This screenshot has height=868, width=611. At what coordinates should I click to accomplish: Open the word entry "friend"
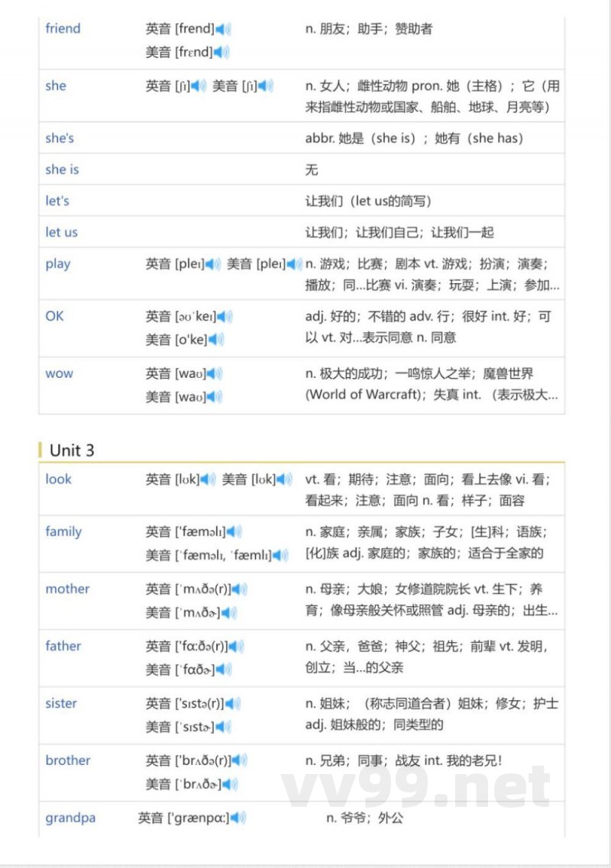tap(63, 28)
